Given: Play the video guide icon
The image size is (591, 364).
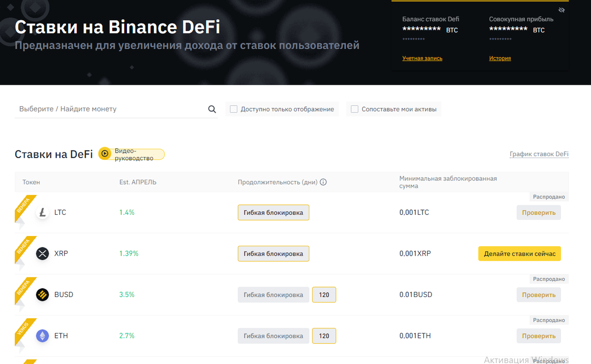Looking at the screenshot, I should (x=104, y=154).
